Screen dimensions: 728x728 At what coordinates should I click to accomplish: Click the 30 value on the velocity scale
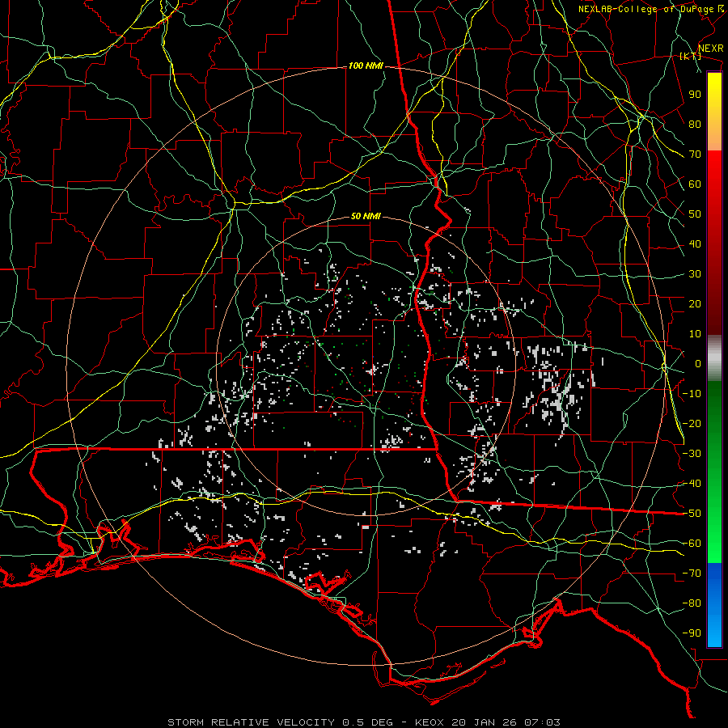[695, 274]
